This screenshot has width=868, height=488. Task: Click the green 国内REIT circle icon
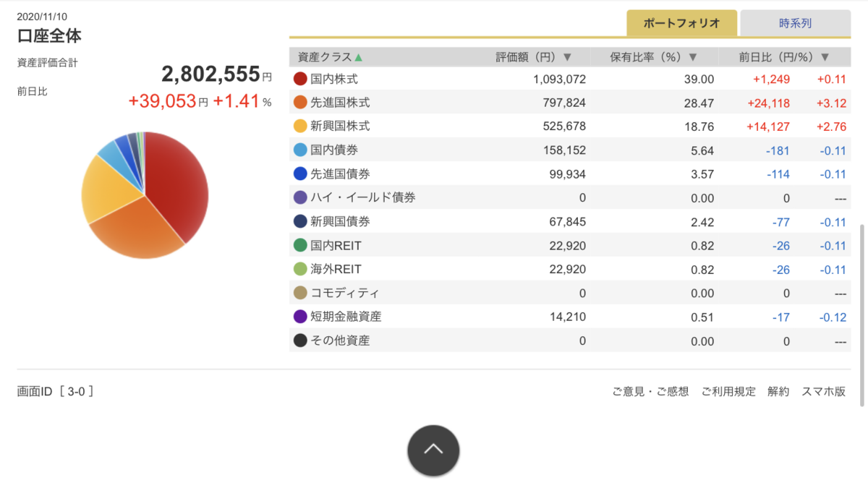299,245
